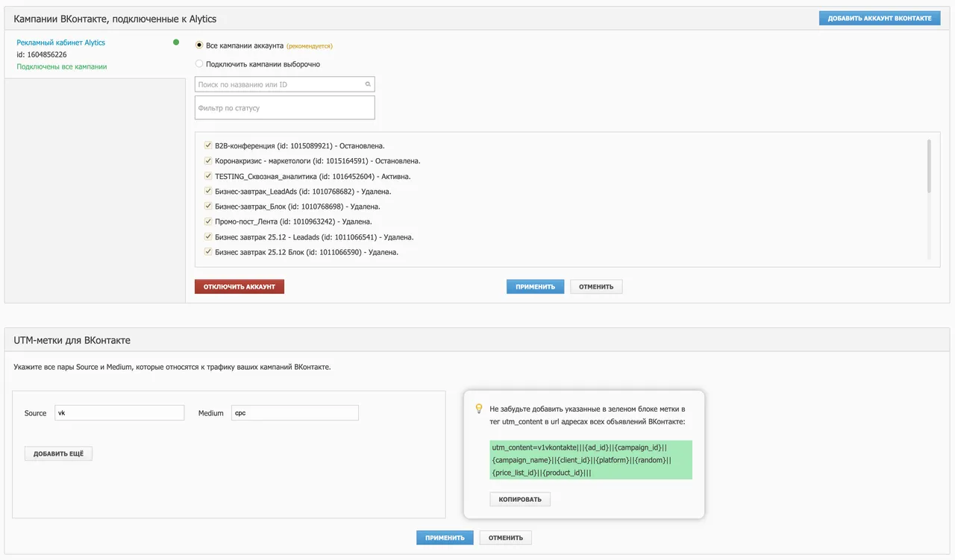Click 'Отменить' in the UTM-метки section
This screenshot has height=560, width=955.
(506, 538)
